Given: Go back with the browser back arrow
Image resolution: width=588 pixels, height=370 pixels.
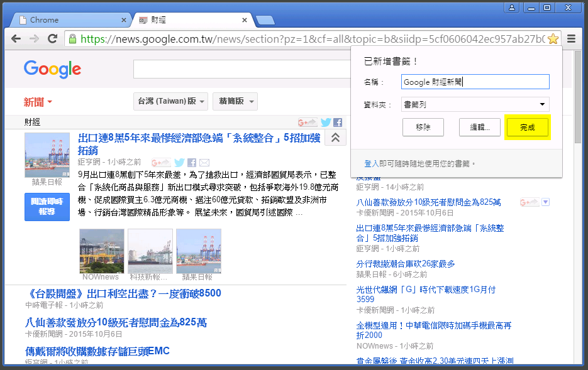Looking at the screenshot, I should (16, 38).
